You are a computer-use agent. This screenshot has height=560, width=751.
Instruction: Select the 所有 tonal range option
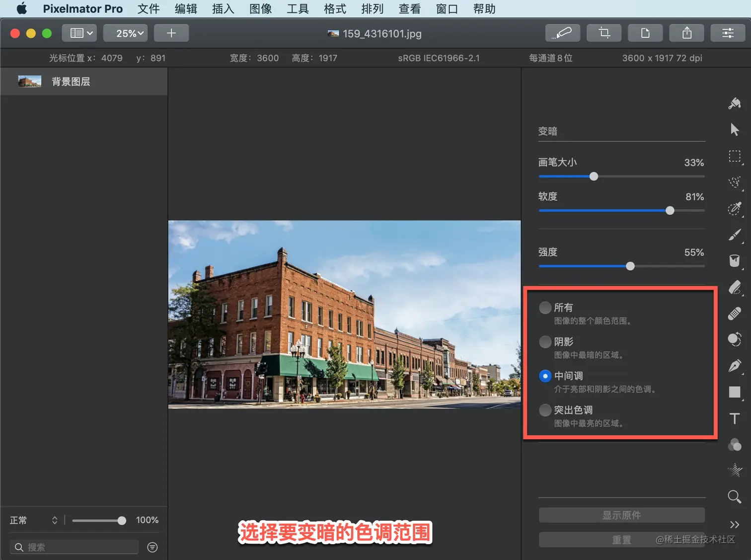click(545, 308)
